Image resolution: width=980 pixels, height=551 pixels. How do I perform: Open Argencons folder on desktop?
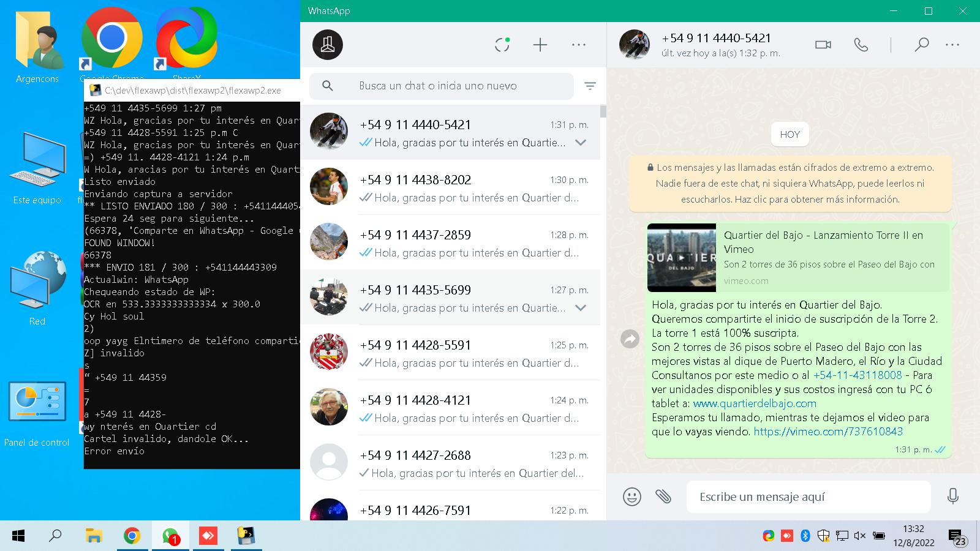[x=37, y=46]
